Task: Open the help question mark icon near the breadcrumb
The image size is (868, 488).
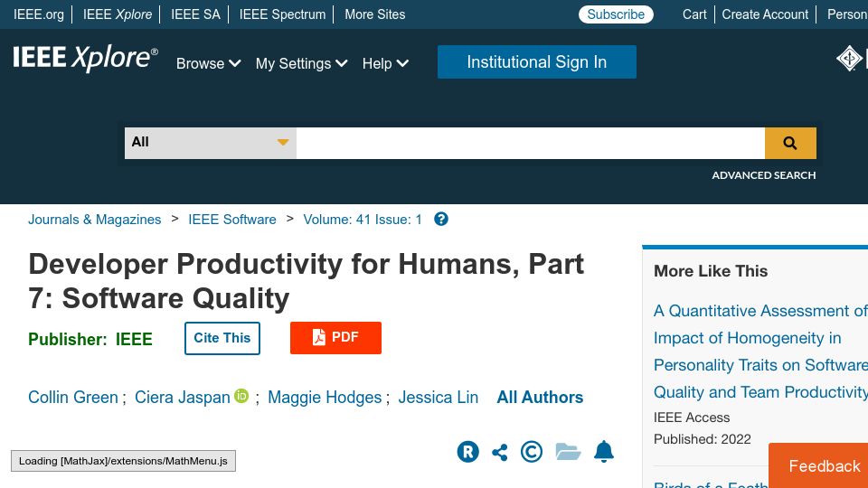Action: [440, 219]
